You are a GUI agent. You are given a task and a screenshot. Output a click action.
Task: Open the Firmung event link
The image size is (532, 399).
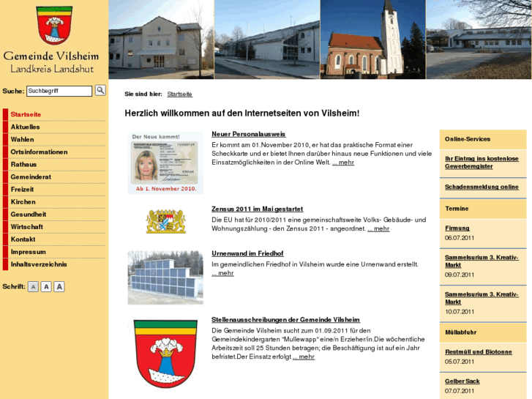pos(457,228)
